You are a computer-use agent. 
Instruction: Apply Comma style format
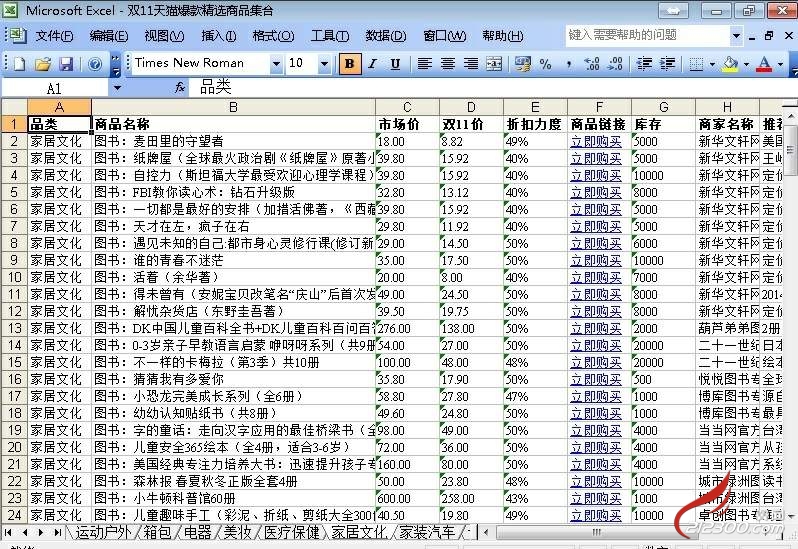coord(568,64)
